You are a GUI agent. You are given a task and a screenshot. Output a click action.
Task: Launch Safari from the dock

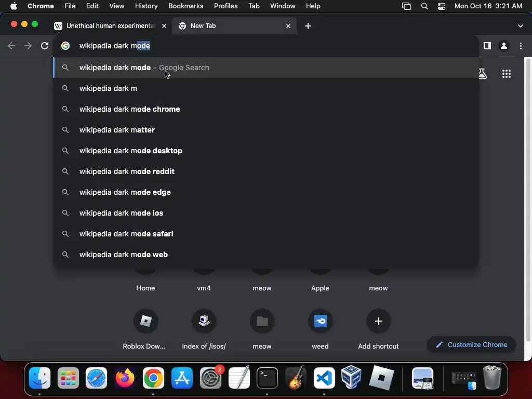tap(96, 378)
